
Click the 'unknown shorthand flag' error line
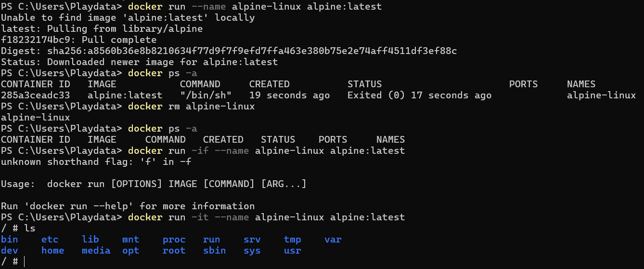(96, 162)
